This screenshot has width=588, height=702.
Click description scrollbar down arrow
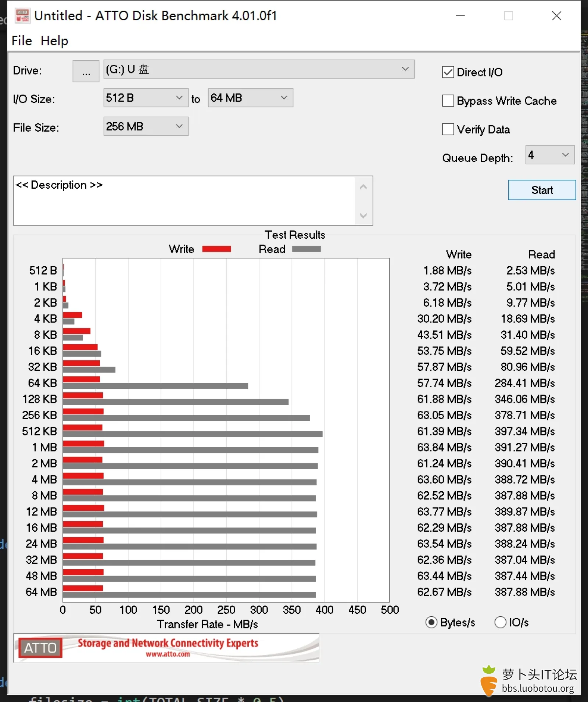(363, 215)
